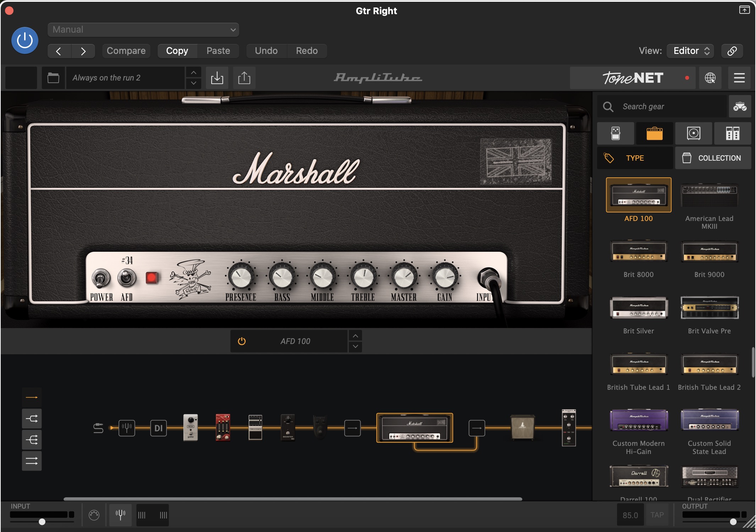Viewport: 756px width, 532px height.
Task: Go to previous setting with left chevron
Action: (59, 51)
